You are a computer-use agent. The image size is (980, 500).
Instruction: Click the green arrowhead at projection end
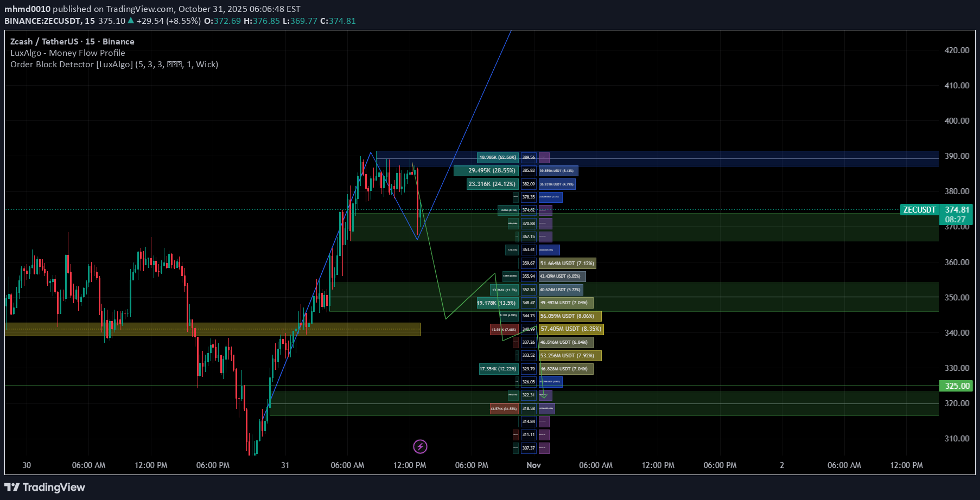(x=544, y=396)
